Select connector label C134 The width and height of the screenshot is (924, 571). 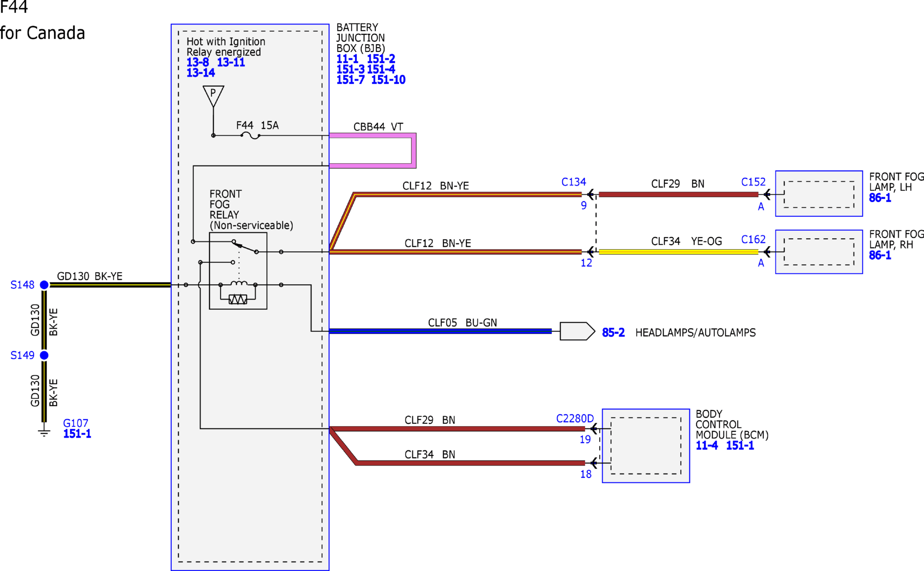coord(573,182)
